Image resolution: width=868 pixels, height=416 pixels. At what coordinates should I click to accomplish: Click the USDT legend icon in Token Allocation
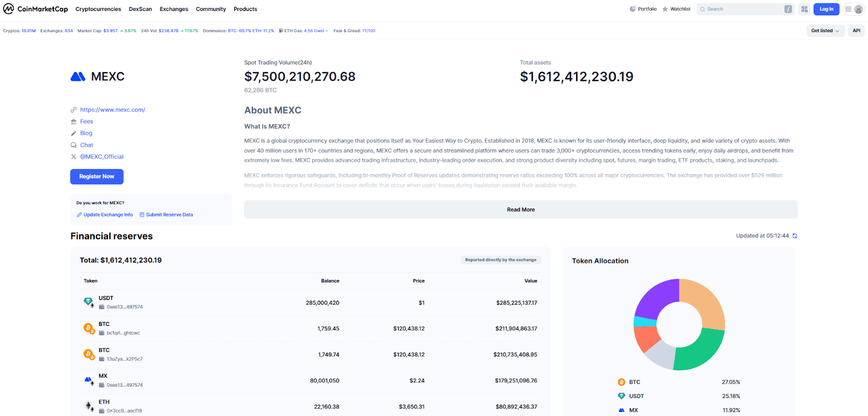point(621,396)
